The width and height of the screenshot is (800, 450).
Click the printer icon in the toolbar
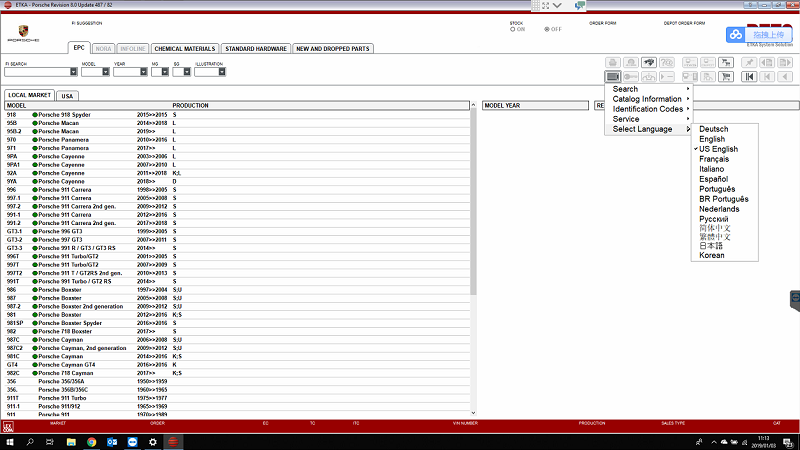tap(613, 62)
